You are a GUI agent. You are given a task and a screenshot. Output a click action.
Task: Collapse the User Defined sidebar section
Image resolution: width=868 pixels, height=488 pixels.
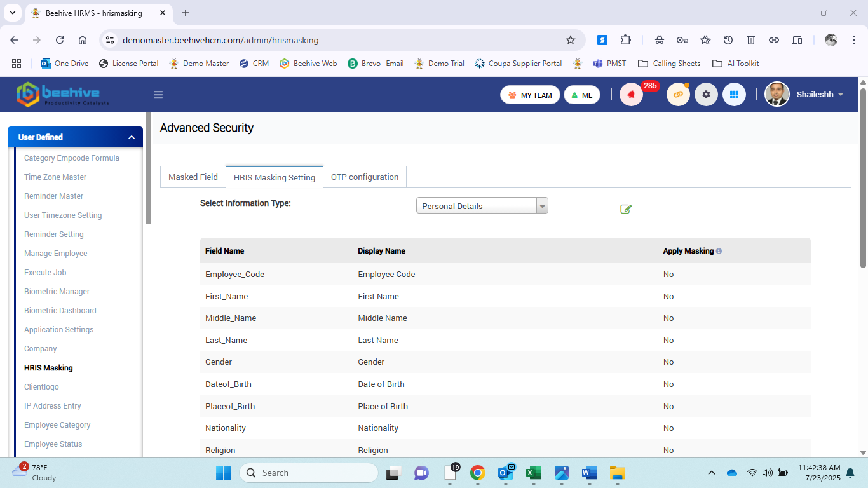(x=132, y=137)
